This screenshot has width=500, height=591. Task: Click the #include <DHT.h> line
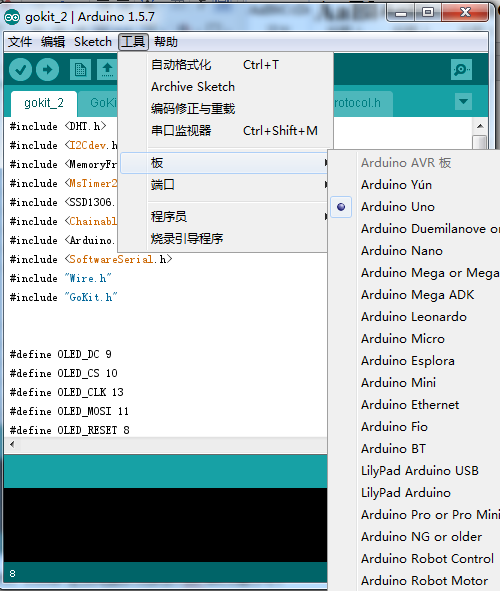click(58, 126)
